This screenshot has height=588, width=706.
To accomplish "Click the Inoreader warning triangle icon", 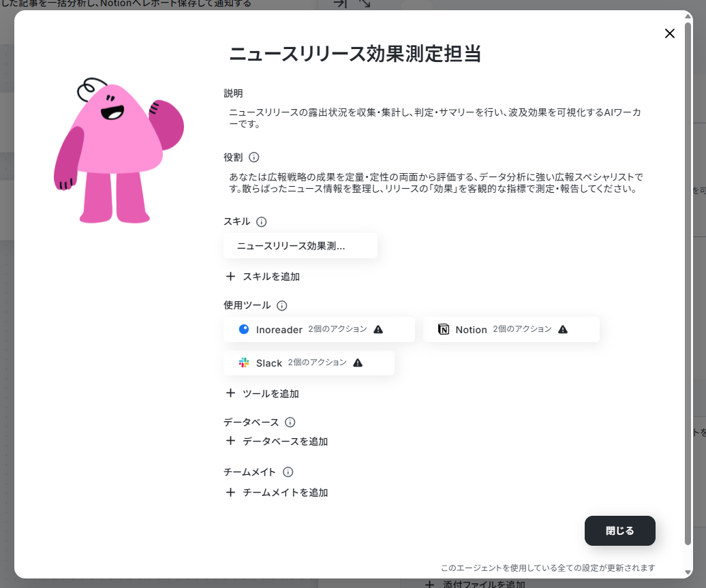I will coord(378,329).
